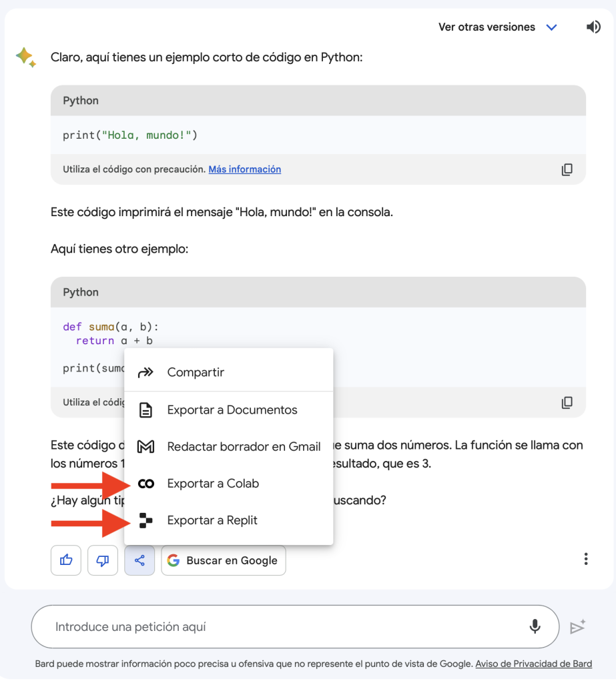Click the microphone voice input icon
Screen dimensions: 616x683
click(x=535, y=626)
